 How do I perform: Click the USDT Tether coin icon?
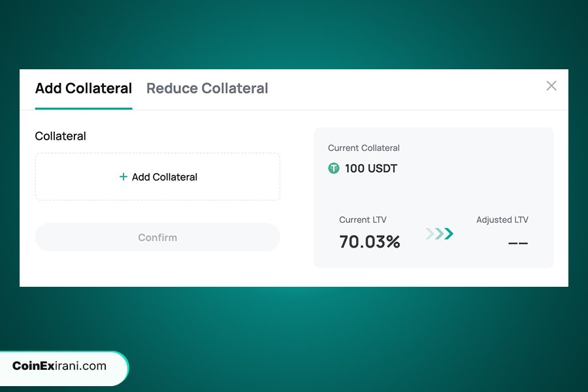(333, 169)
